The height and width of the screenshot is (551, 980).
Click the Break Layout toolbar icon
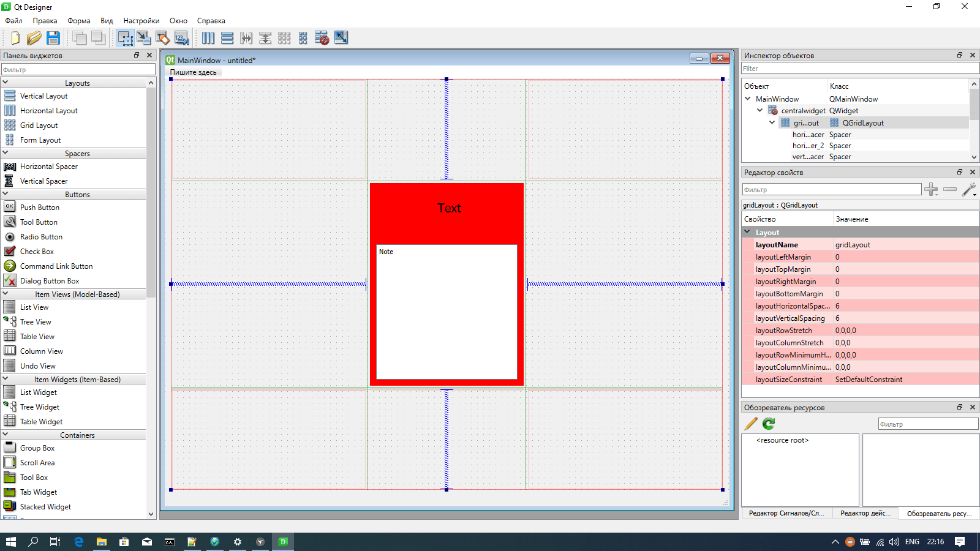click(322, 37)
